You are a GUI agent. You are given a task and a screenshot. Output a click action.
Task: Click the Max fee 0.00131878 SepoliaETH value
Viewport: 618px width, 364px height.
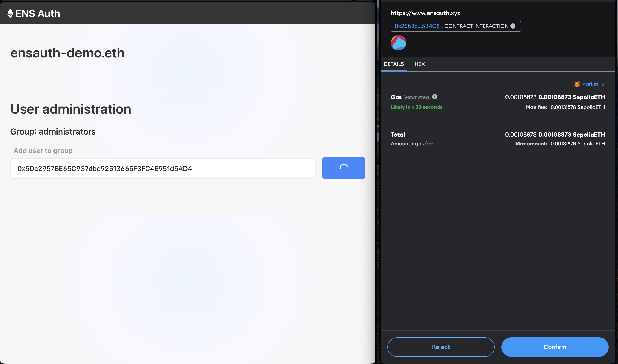[x=578, y=107]
